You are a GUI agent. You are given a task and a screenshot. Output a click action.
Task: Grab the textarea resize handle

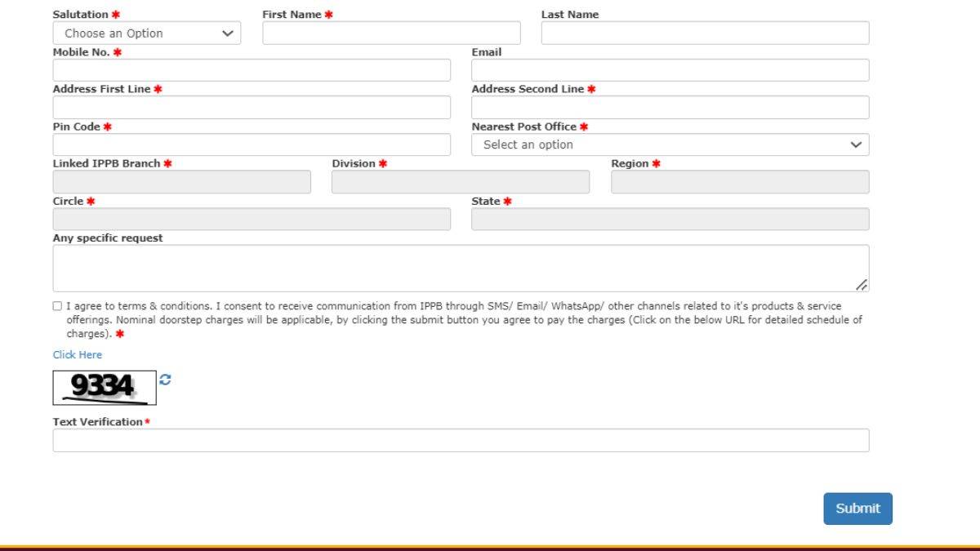(x=862, y=285)
